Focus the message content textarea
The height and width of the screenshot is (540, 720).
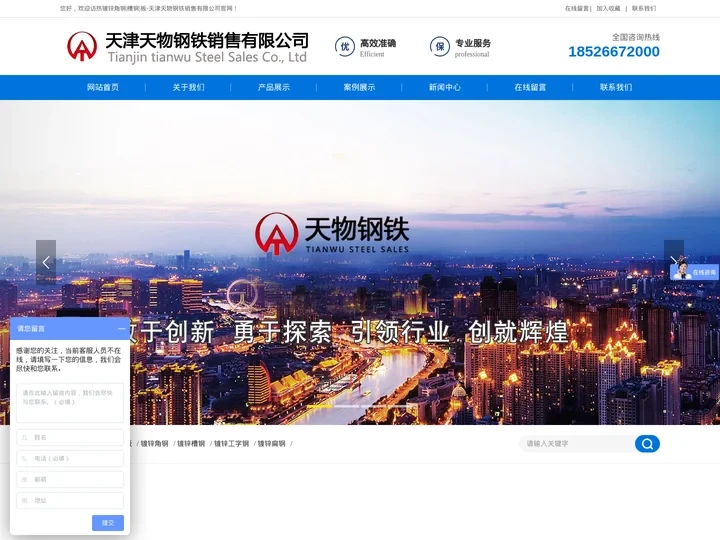70,403
